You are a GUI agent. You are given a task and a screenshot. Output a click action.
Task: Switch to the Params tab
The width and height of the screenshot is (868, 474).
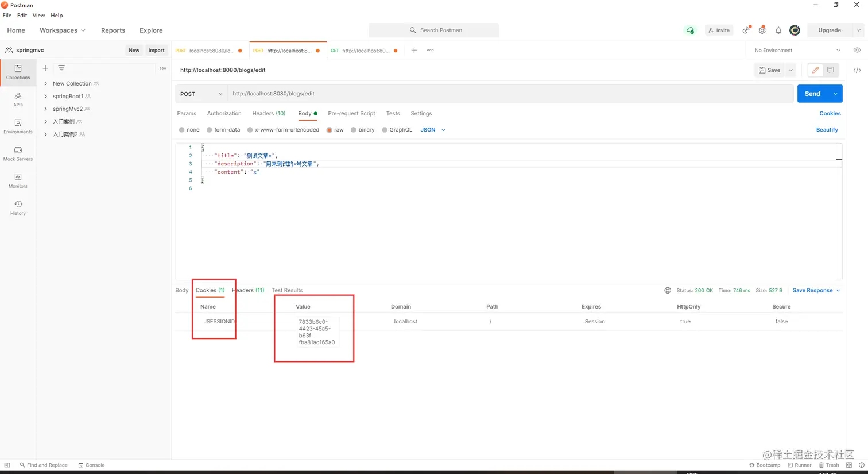[187, 114]
